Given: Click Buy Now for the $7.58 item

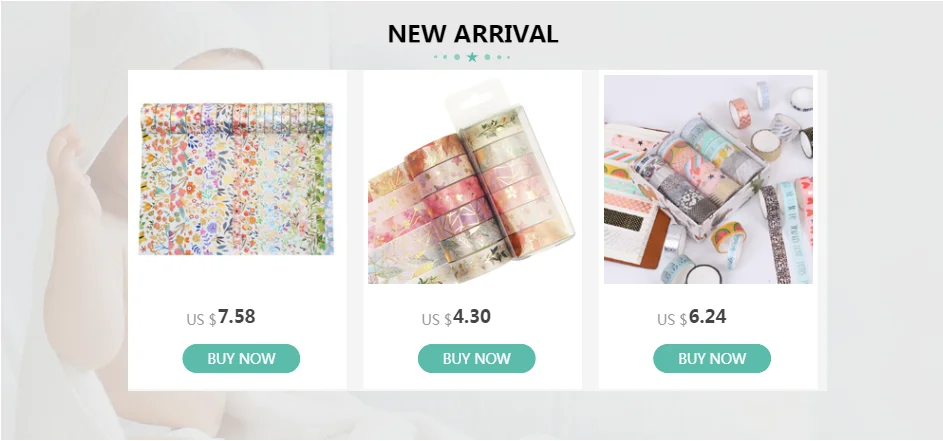Looking at the screenshot, I should (x=241, y=359).
